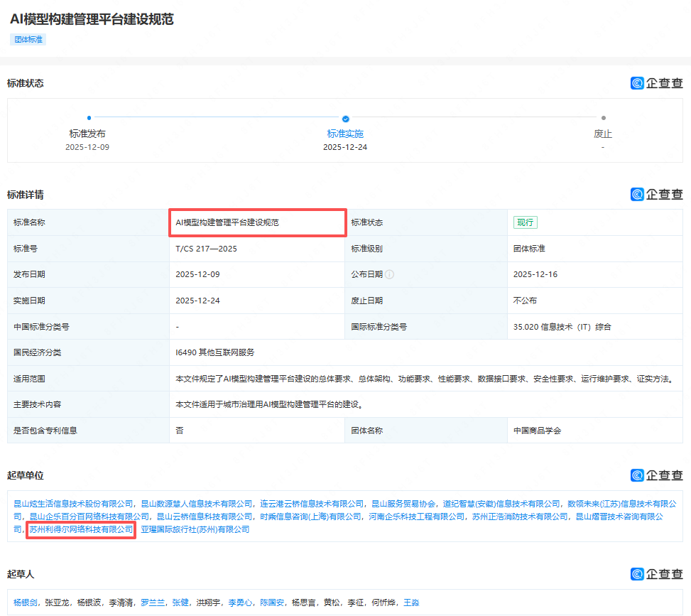Click the 标准发布 timeline dot

89,118
